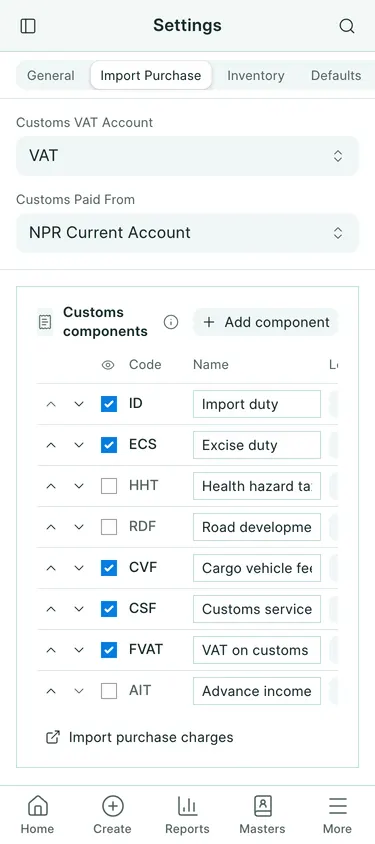Click the Customs components document icon
375x844 pixels.
pyautogui.click(x=45, y=322)
